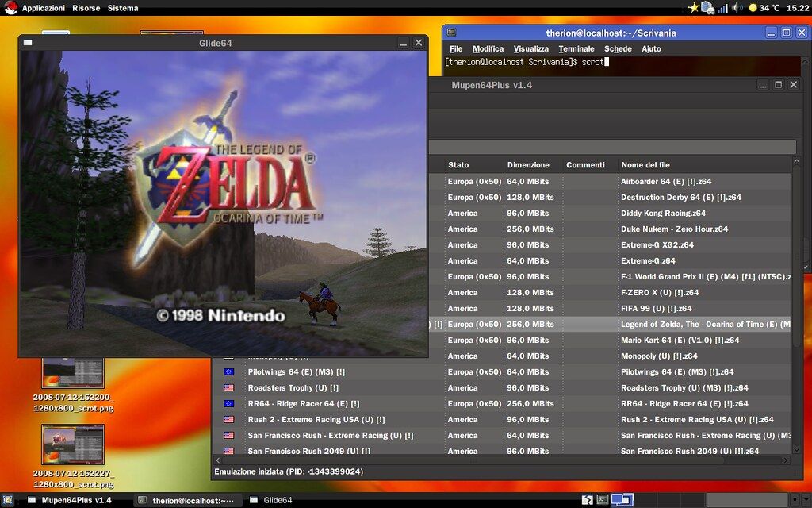Select RR64 - Ridge Racer 64 (E) [!] name
Image resolution: width=812 pixels, height=508 pixels.
(x=304, y=404)
